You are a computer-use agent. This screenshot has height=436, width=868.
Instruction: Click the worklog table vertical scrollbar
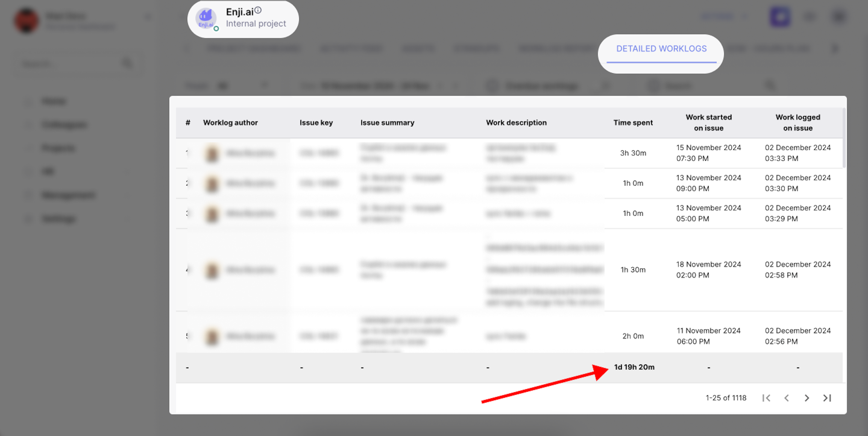click(x=844, y=138)
